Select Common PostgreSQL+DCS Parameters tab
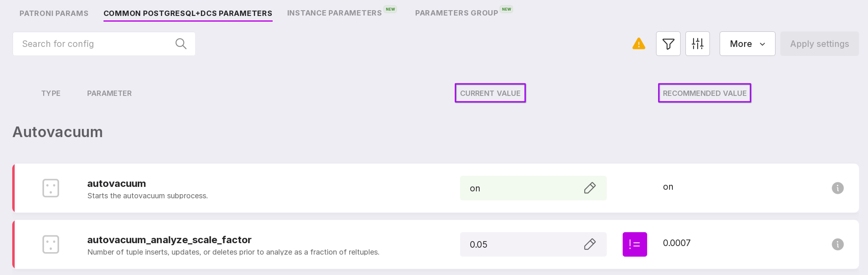Viewport: 868px width, 275px height. tap(188, 13)
